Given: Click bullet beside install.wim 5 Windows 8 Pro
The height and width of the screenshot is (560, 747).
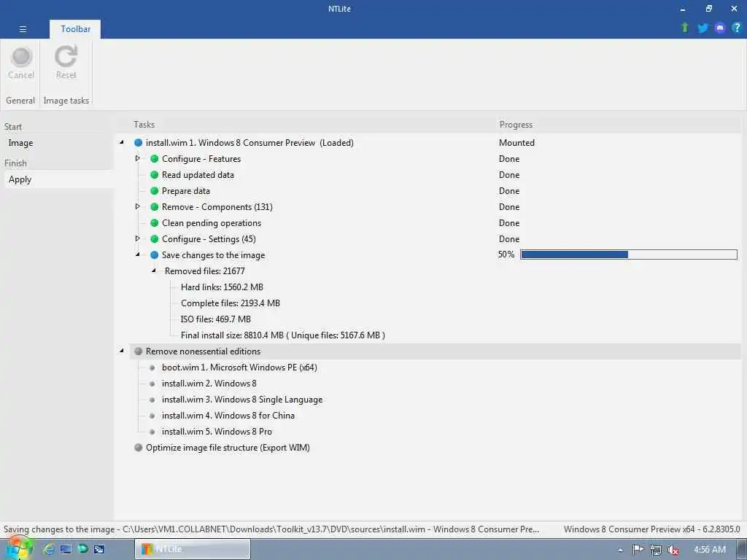Looking at the screenshot, I should click(x=152, y=432).
